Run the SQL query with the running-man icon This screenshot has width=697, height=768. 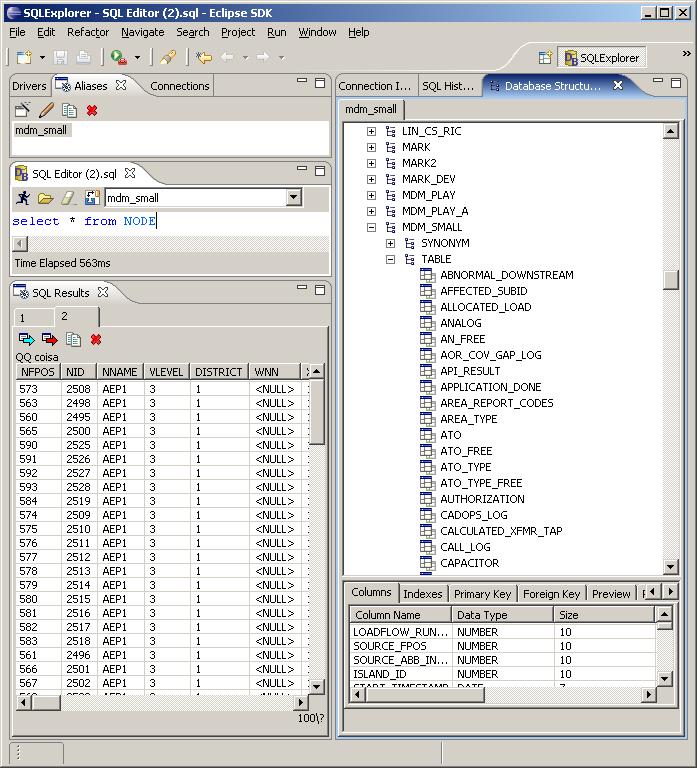[x=22, y=198]
